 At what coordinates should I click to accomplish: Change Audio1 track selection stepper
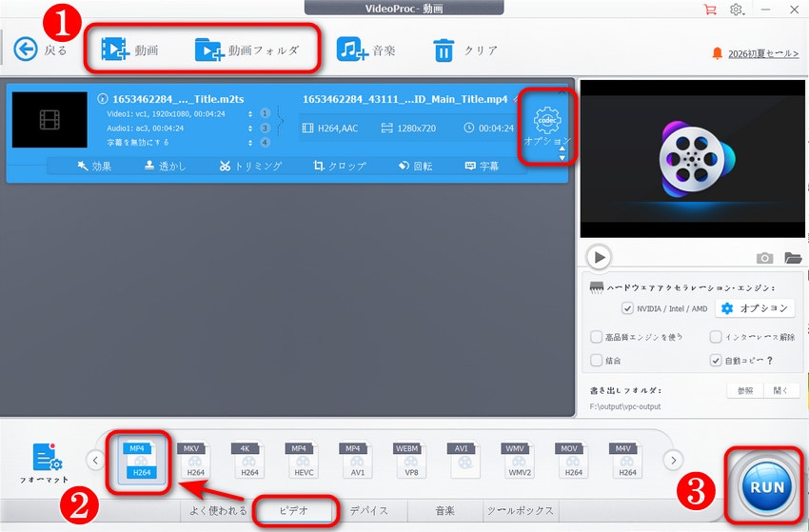pyautogui.click(x=250, y=128)
